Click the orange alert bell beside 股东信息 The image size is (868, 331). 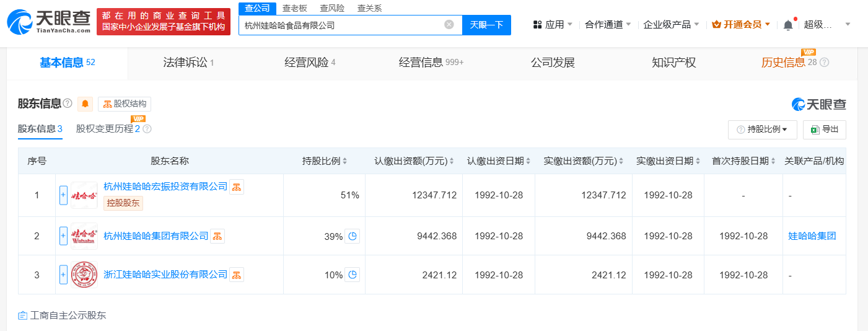[85, 104]
